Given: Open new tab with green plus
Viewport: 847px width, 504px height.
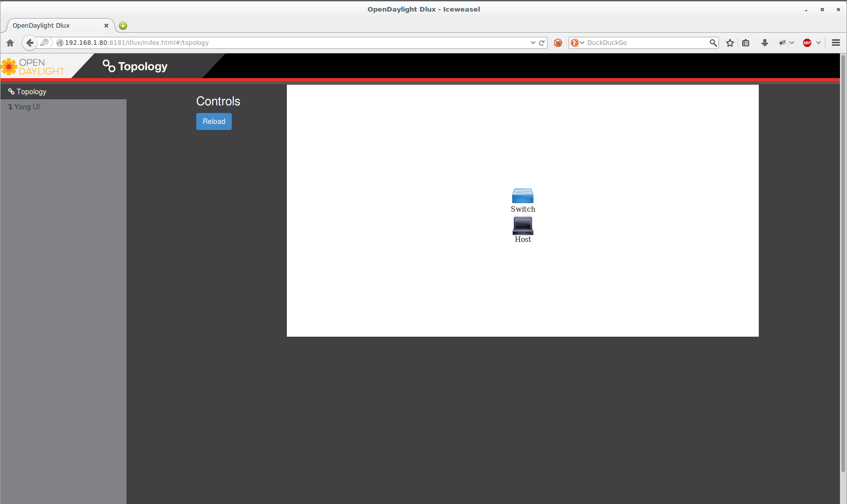Looking at the screenshot, I should coord(123,26).
